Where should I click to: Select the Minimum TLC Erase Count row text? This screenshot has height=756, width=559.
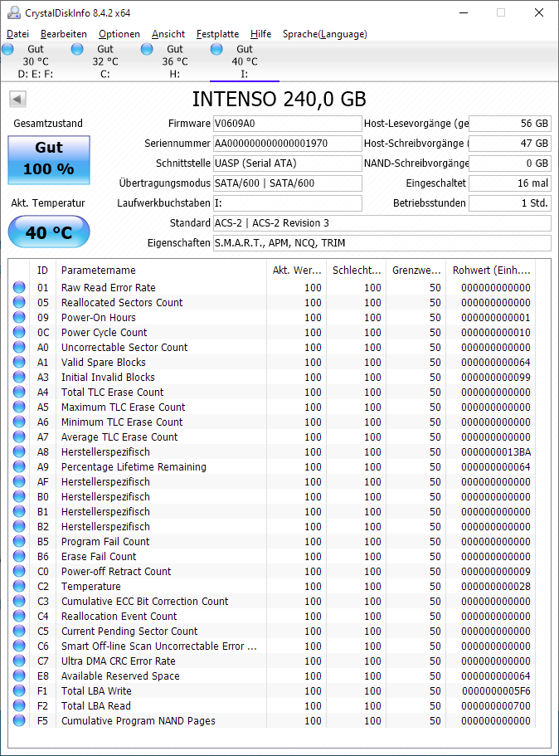coord(122,422)
